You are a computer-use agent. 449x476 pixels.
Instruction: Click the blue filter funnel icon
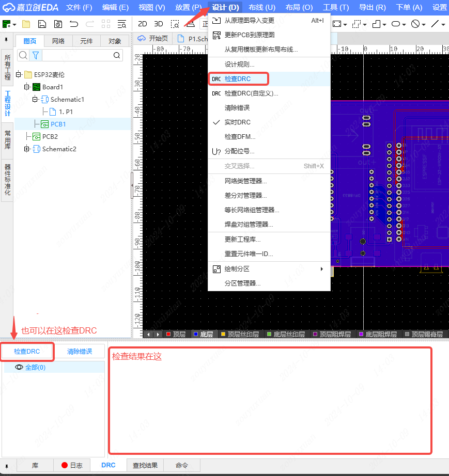point(36,55)
